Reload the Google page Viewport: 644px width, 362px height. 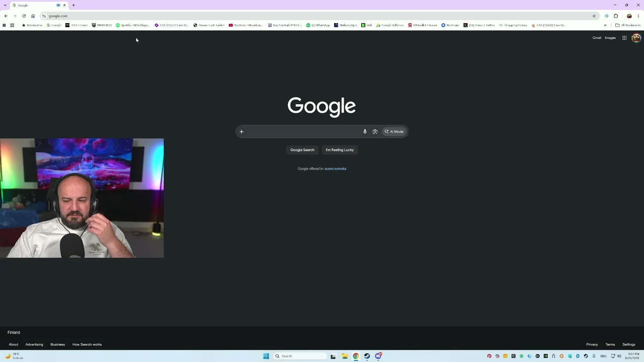tap(24, 16)
